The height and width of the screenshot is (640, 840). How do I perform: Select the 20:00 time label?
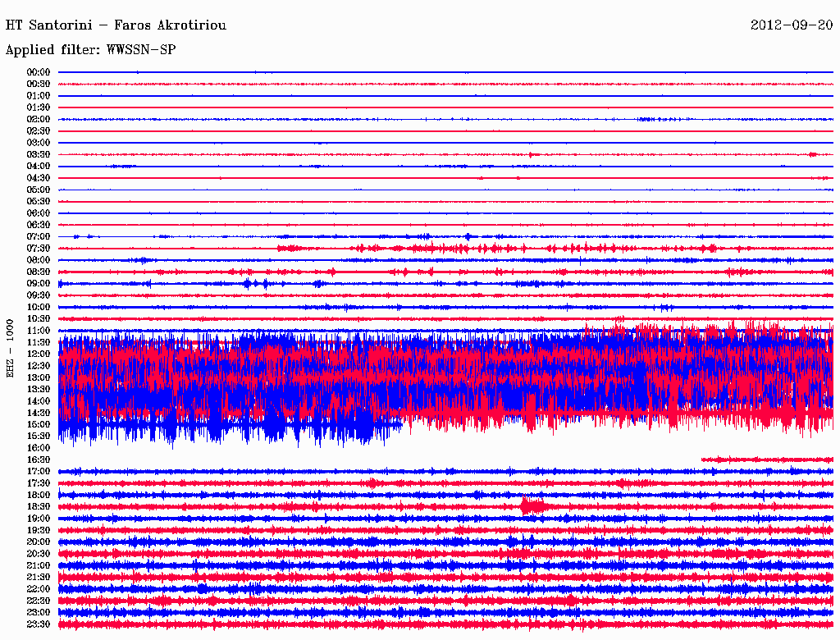39,542
